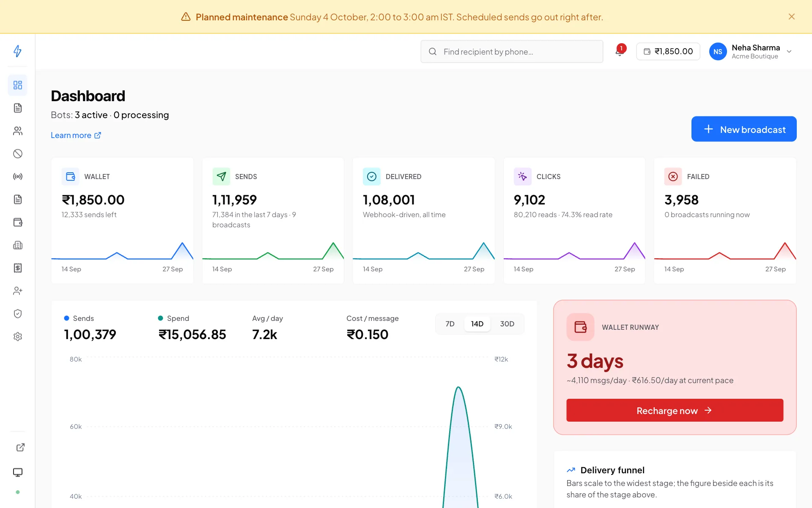Screen dimensions: 812x508
Task: Click the CLICKS card cursor icon
Action: (x=523, y=177)
